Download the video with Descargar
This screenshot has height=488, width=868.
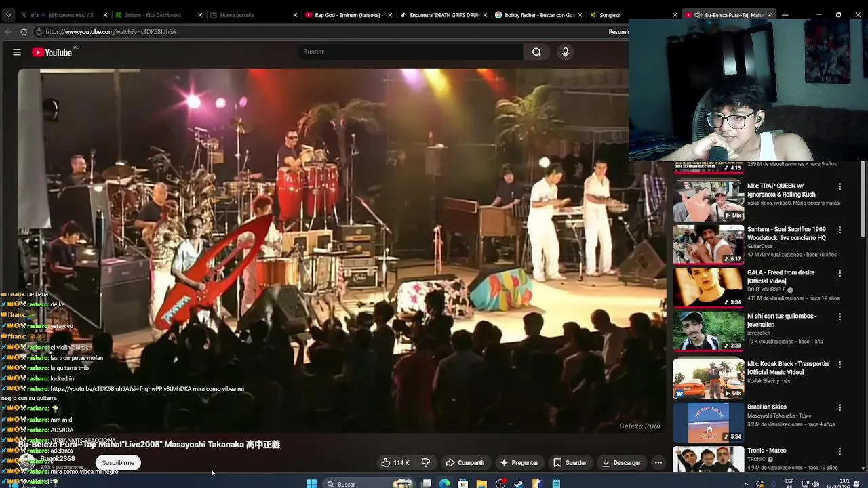[621, 463]
